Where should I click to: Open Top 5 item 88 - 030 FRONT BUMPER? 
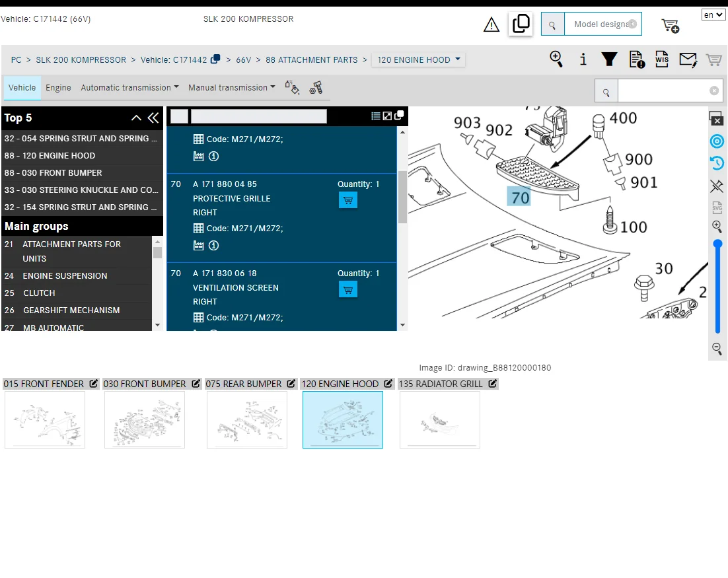82,172
